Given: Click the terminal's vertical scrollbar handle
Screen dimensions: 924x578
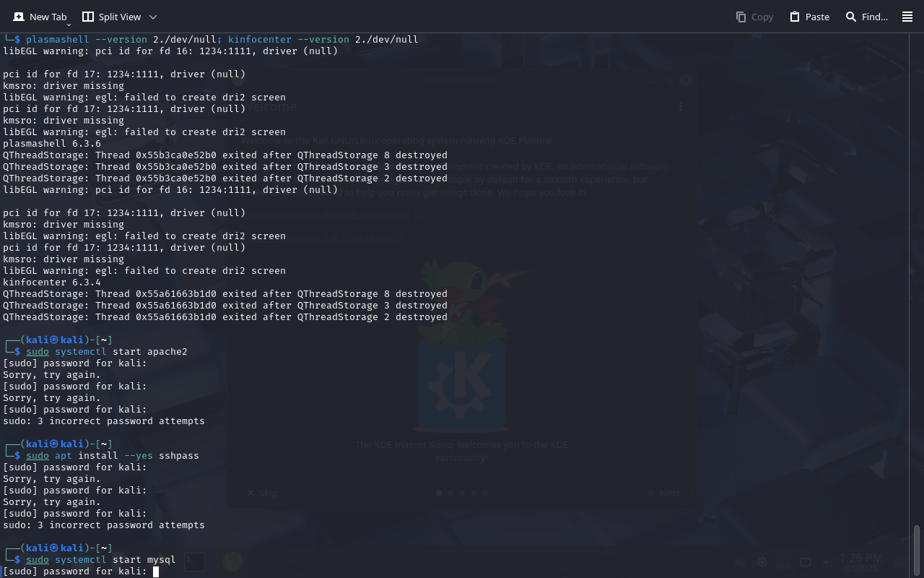Looking at the screenshot, I should (917, 551).
